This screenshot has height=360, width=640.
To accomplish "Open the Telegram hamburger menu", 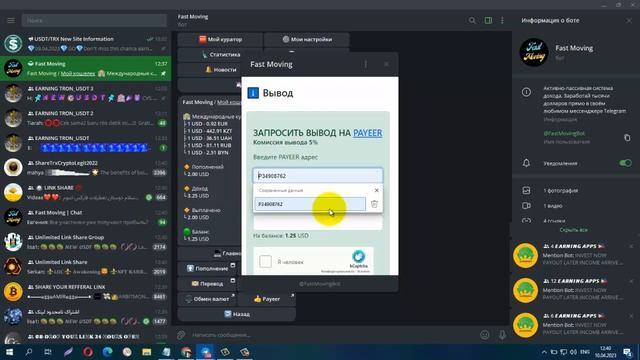I will coord(11,20).
